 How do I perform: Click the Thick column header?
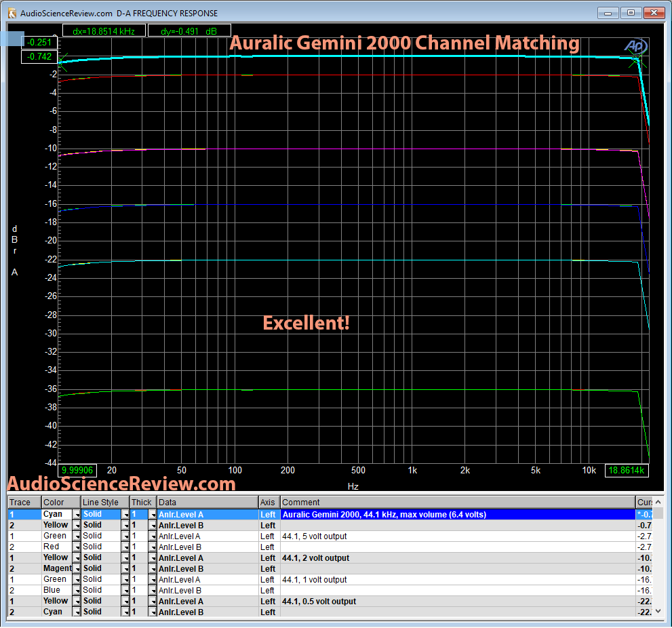(x=143, y=503)
